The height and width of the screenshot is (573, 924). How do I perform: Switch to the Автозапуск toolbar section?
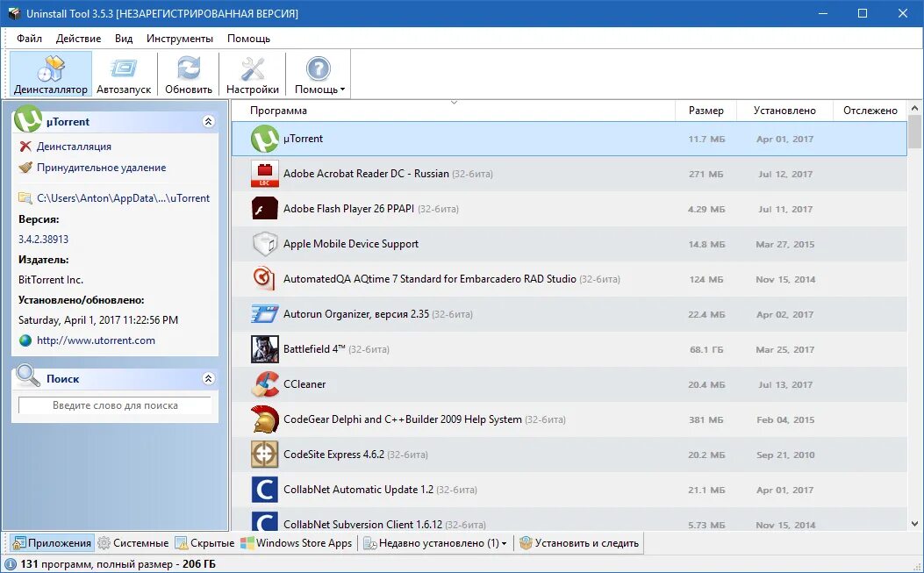click(x=124, y=75)
